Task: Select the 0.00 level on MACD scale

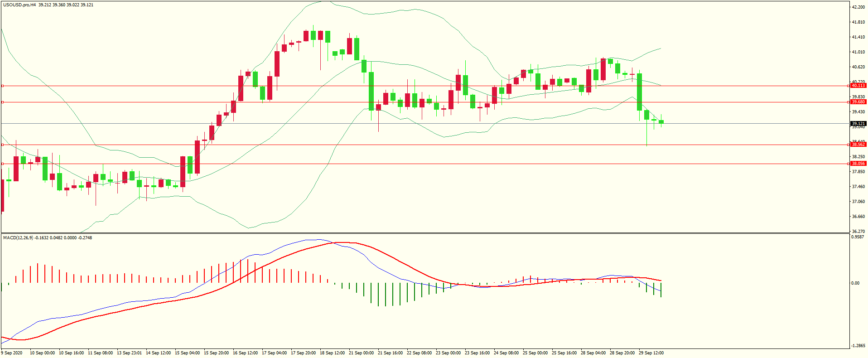Action: (855, 283)
